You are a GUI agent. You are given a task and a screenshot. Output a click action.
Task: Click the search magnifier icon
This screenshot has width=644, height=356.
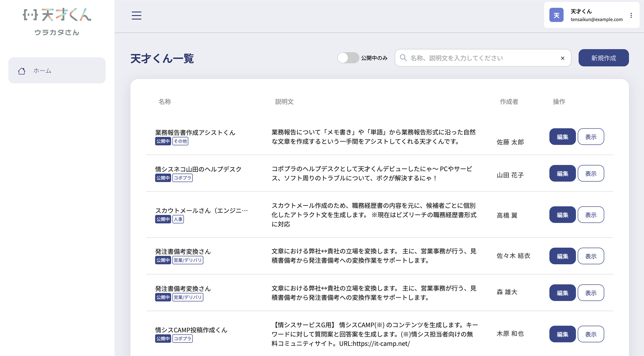403,58
